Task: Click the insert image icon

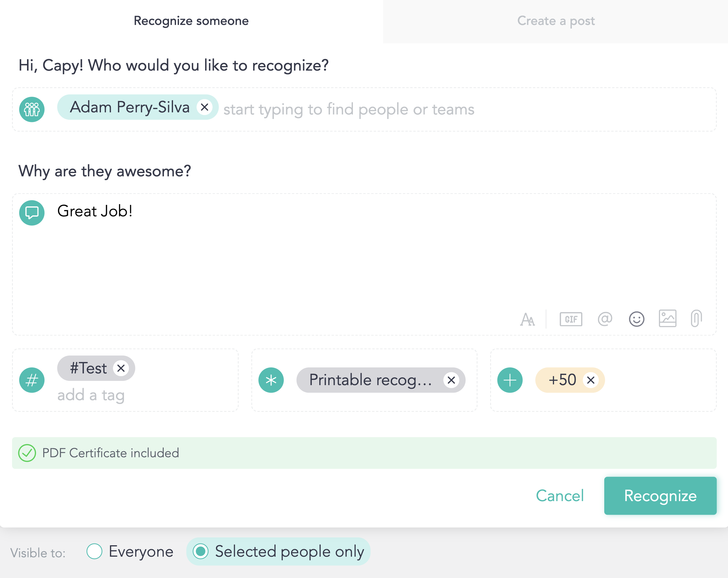Action: [667, 318]
